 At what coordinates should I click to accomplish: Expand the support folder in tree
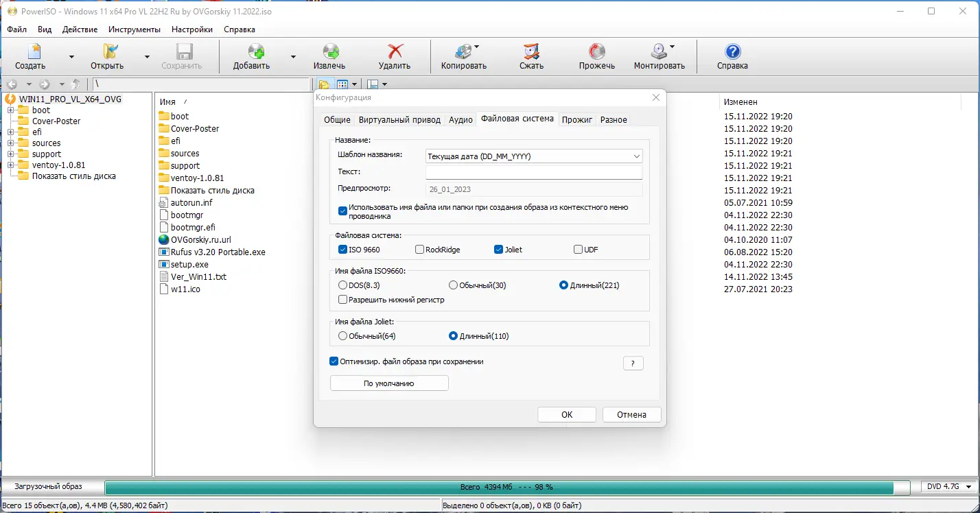point(10,154)
